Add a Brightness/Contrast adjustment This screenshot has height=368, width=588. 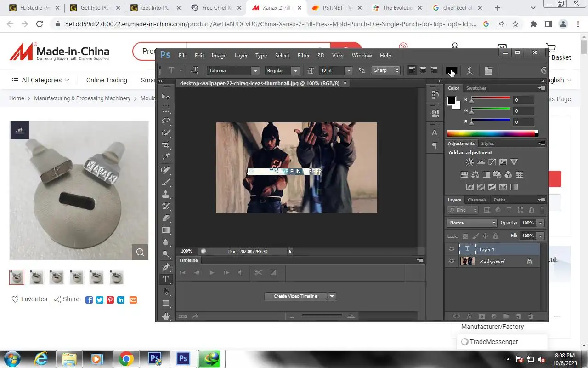tap(469, 162)
